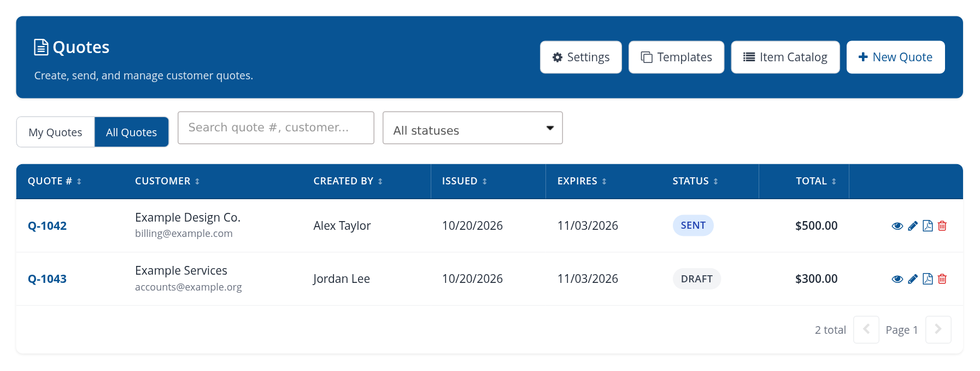980x371 pixels.
Task: Click the $500.00 total amount
Action: [x=816, y=226]
